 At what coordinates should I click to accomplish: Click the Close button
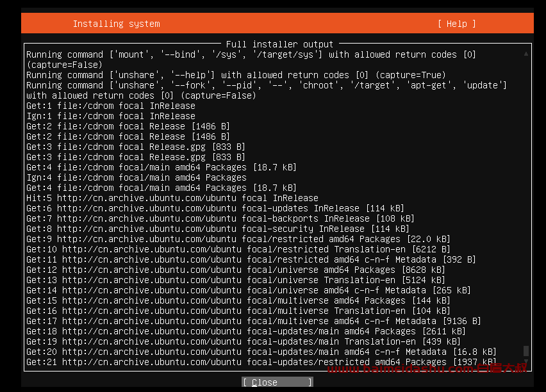[277, 382]
